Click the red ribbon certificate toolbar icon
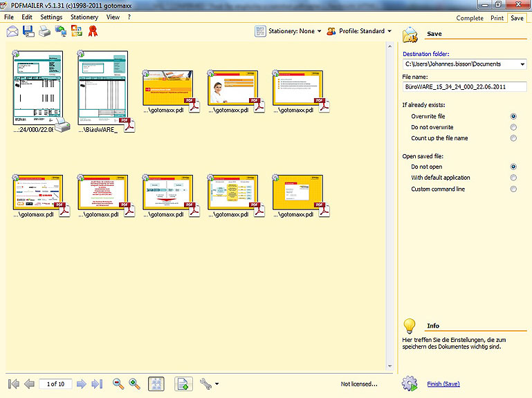 coord(93,31)
